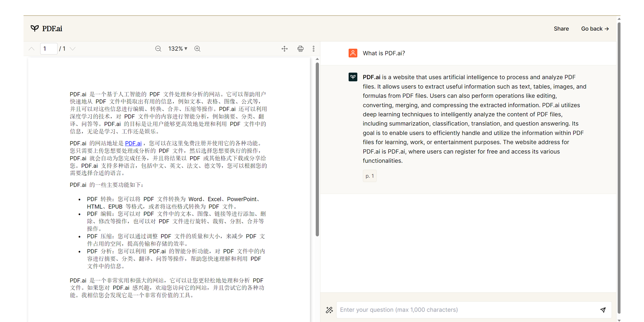Click the 'PDF 分析' bullet item text

[176, 259]
